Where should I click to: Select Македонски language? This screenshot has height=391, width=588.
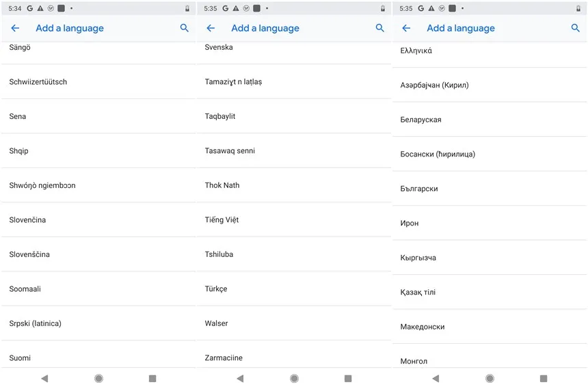pyautogui.click(x=490, y=327)
